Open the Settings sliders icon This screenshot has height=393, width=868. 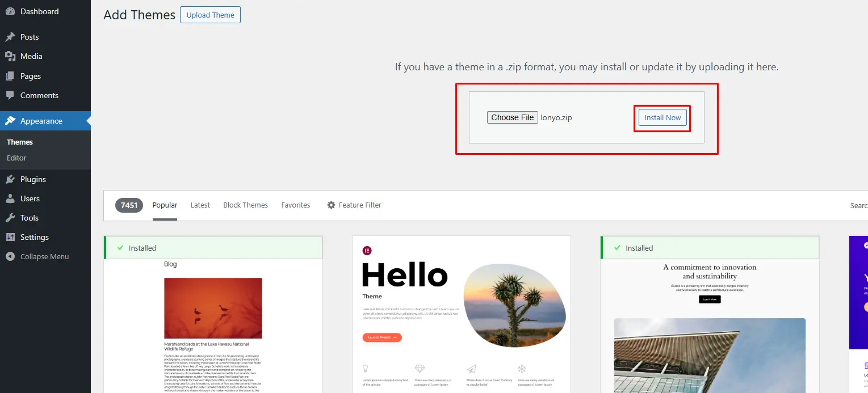point(10,237)
